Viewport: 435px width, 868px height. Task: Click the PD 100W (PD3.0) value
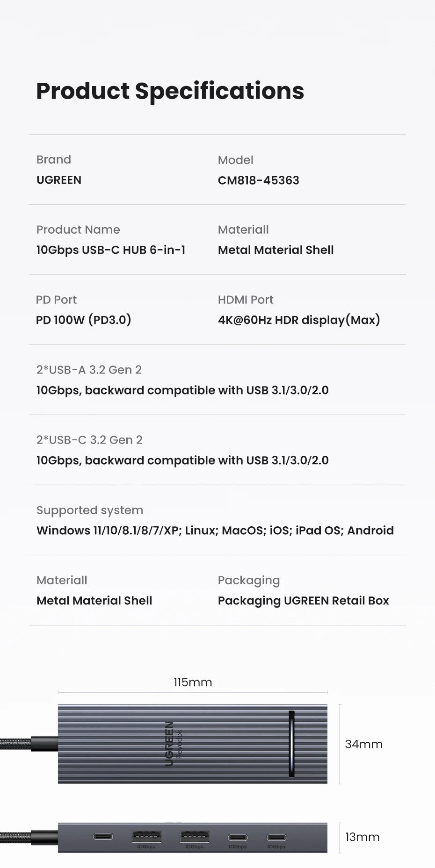[84, 320]
